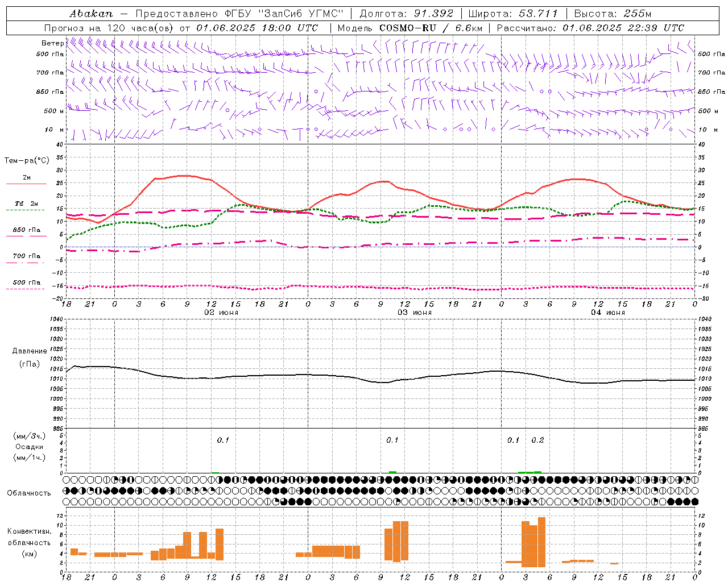
Task: Click the Тем-ра(°C) axis title
Action: [27, 161]
